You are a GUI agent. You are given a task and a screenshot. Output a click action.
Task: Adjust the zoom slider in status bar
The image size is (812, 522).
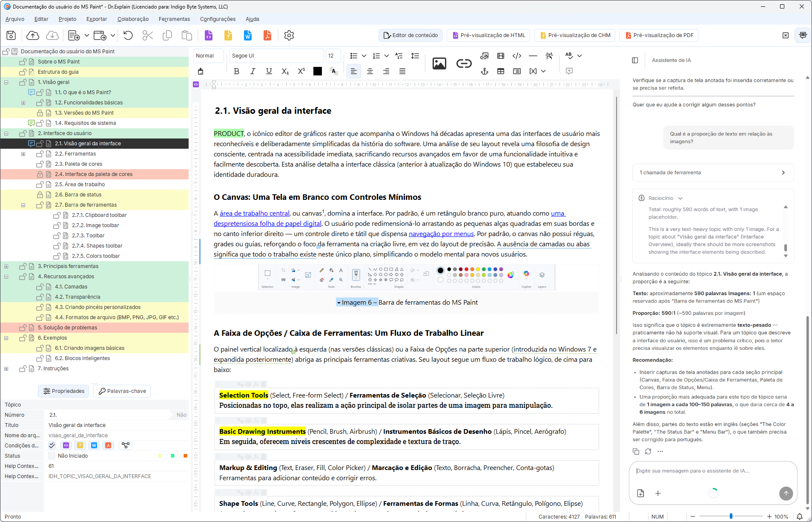point(731,516)
